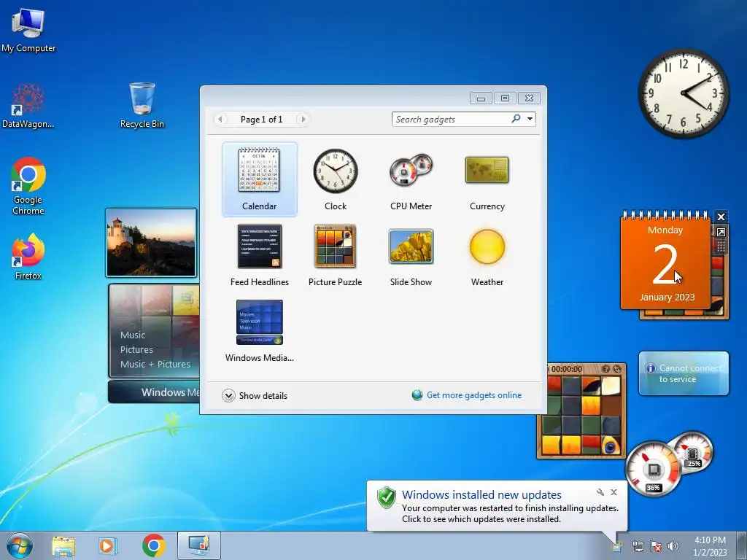Open Firefox desktop shortcut
The height and width of the screenshot is (560, 747).
pos(28,257)
